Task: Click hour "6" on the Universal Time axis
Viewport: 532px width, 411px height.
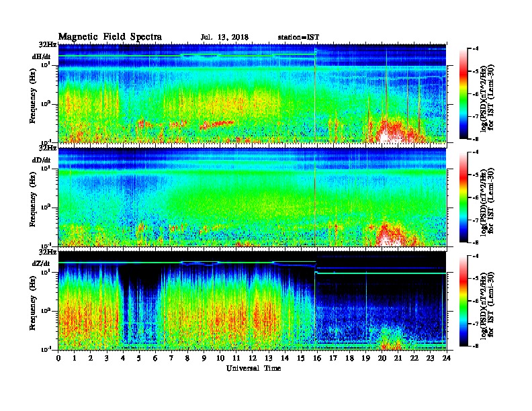Action: tap(155, 358)
